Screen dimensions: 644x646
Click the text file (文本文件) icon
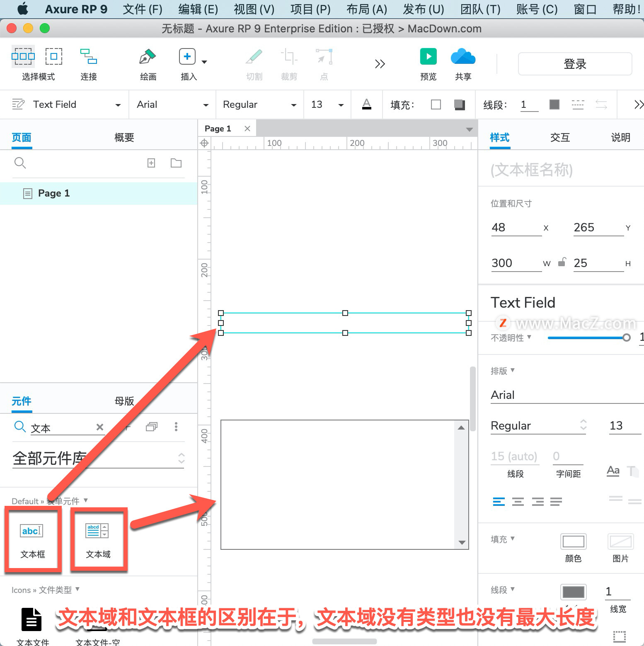[x=32, y=619]
